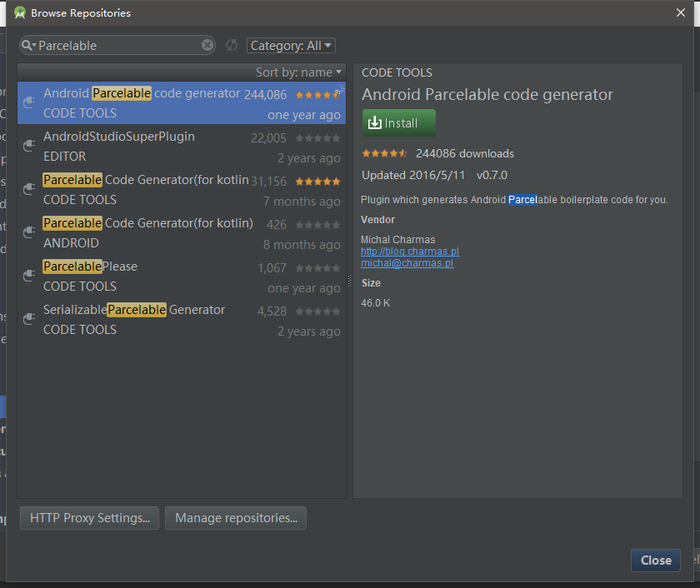Click the michal@charmas.pl email link
700x588 pixels.
[x=407, y=262]
